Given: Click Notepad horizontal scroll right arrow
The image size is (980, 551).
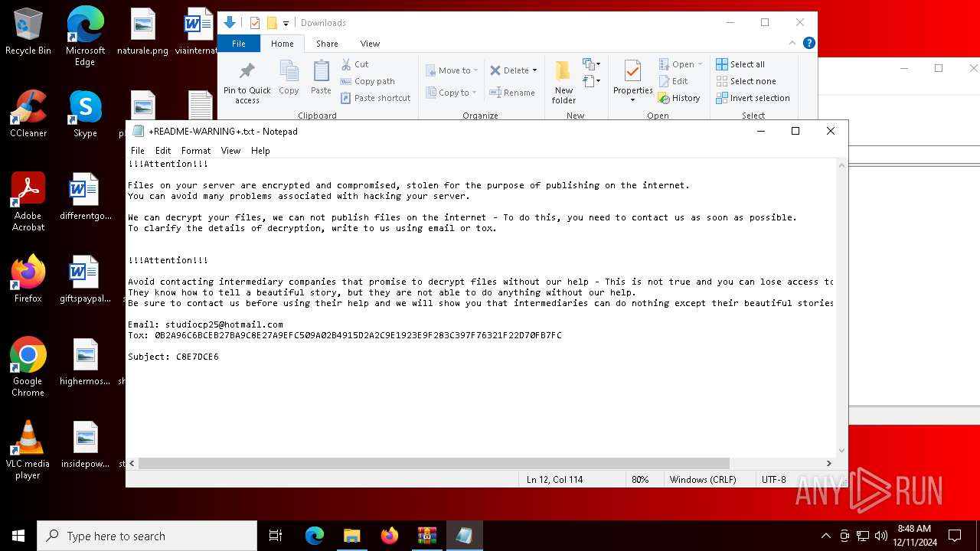Looking at the screenshot, I should pyautogui.click(x=828, y=463).
